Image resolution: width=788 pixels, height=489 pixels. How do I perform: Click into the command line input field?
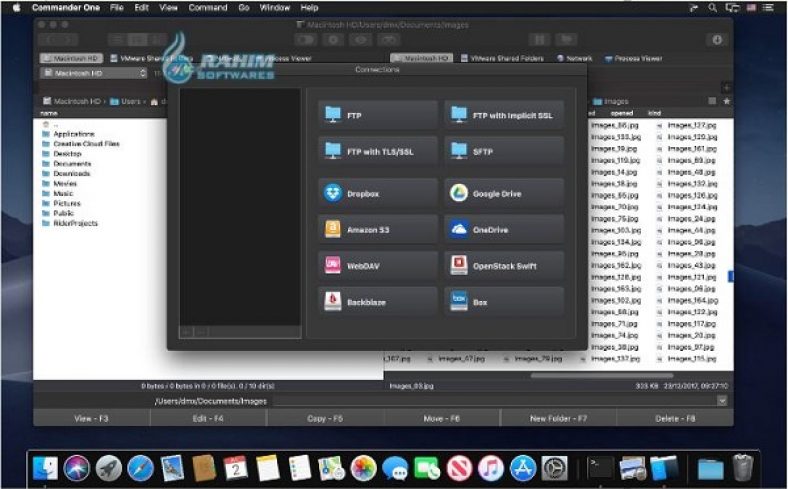click(x=495, y=401)
